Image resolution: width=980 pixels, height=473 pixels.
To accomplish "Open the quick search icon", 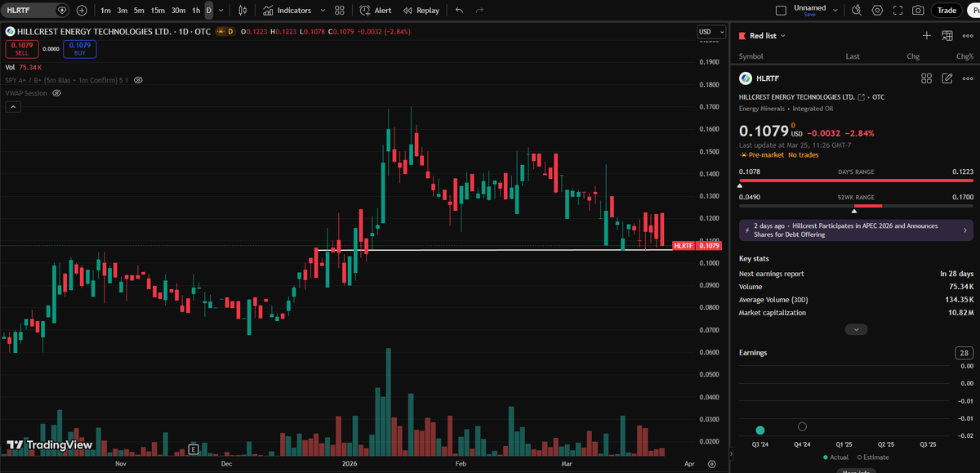I will pos(857,11).
